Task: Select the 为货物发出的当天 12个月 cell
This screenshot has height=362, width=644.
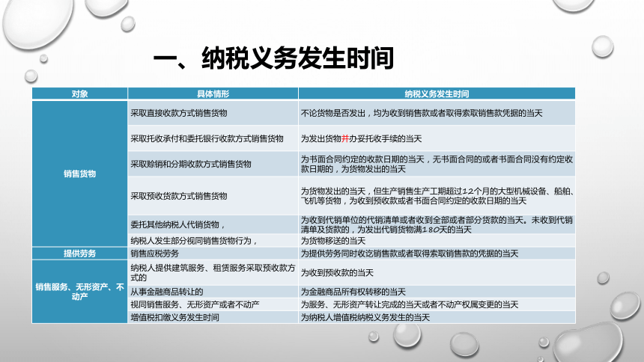Action: point(437,196)
